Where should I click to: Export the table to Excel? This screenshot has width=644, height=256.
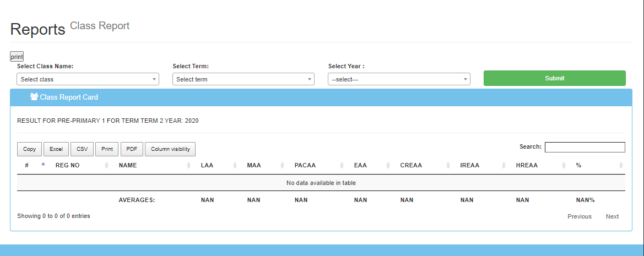56,149
